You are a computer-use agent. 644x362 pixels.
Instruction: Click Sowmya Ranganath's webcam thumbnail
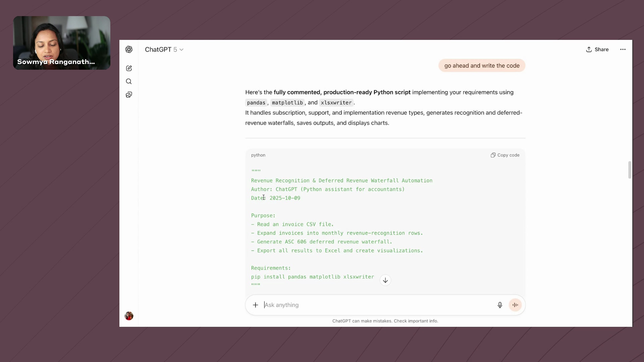pyautogui.click(x=62, y=43)
